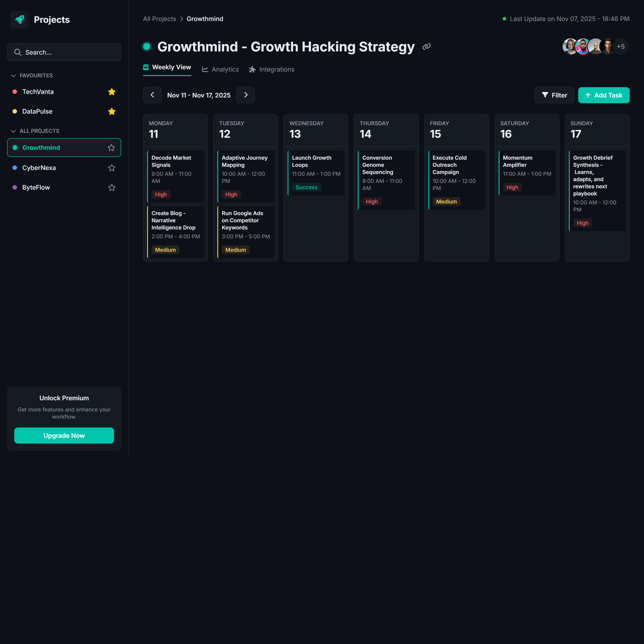Unfavourite TechVanta using its star
644x644 pixels.
(112, 92)
